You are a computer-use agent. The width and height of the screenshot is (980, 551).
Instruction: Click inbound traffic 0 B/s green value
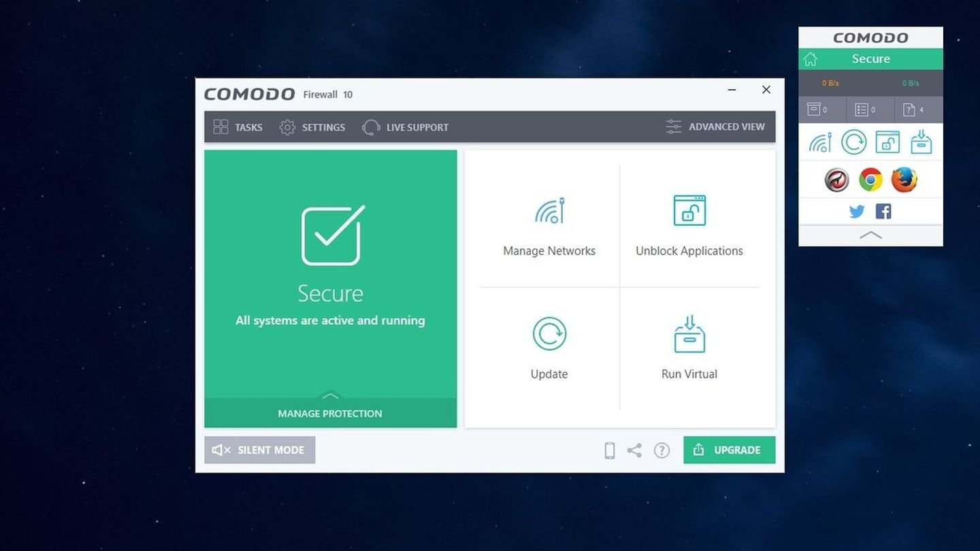tap(911, 83)
